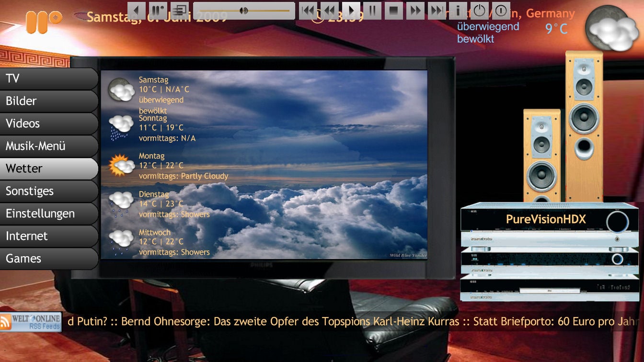The width and height of the screenshot is (644, 362).
Task: Select Montag partly cloudy weather icon
Action: [121, 166]
